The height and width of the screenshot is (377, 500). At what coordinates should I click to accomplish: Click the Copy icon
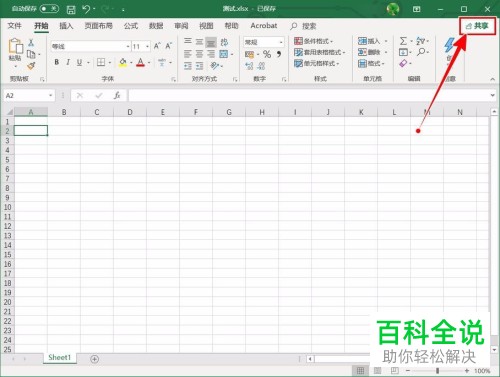click(31, 54)
